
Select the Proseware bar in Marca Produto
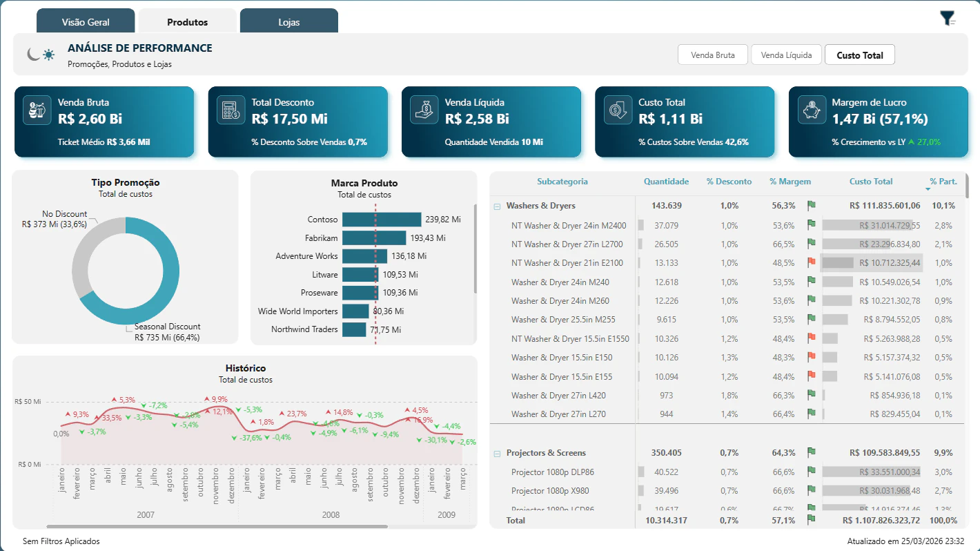[x=360, y=293]
